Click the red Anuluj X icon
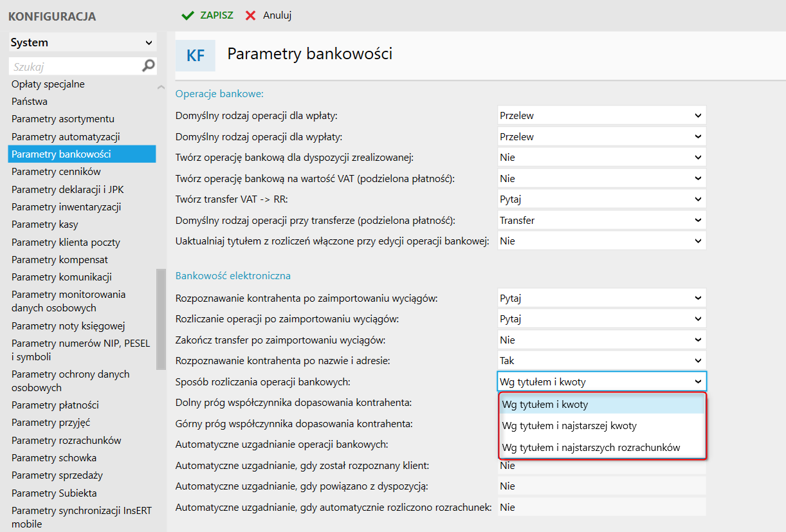The width and height of the screenshot is (786, 532). tap(251, 15)
